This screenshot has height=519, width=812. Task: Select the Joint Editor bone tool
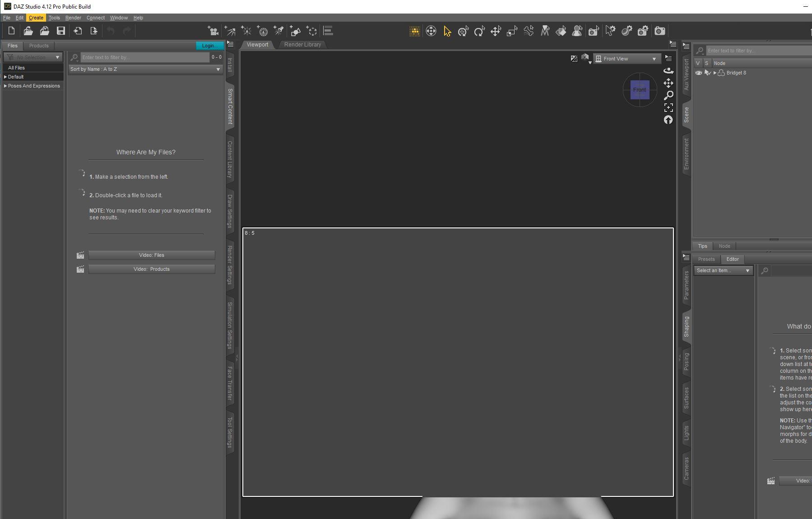click(x=529, y=31)
